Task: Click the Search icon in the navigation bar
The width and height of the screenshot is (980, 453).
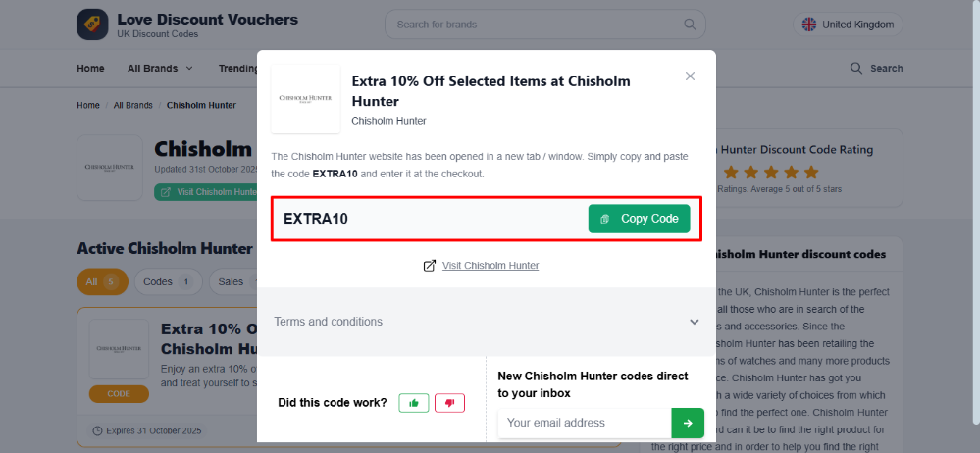Action: point(856,68)
